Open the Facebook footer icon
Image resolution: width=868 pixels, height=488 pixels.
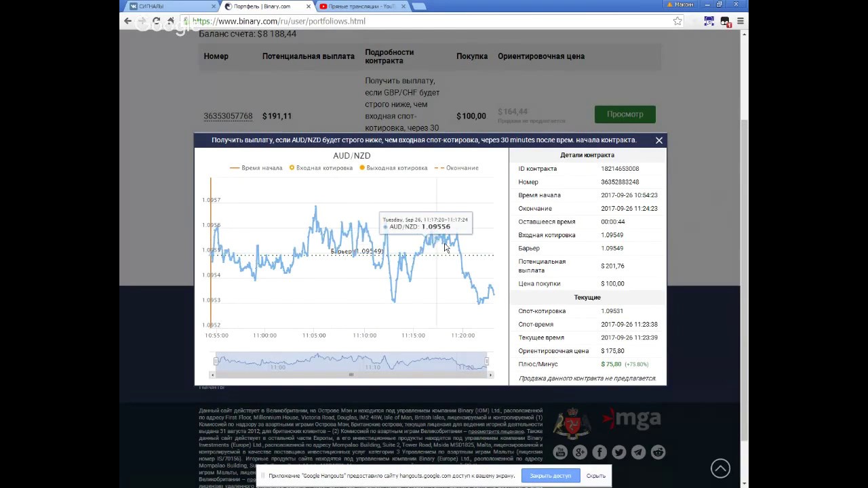pos(599,452)
